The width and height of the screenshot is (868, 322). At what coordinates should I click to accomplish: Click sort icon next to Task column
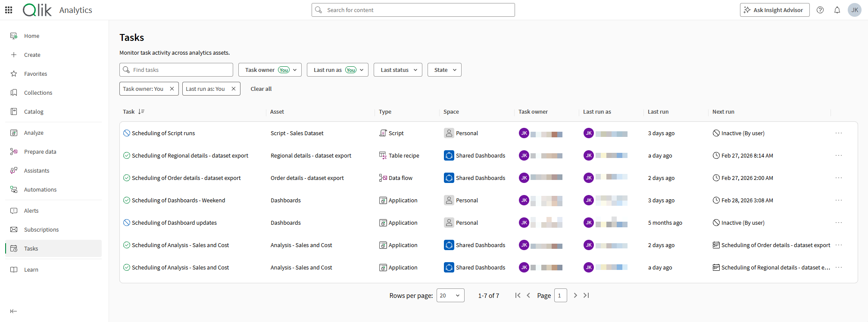(141, 111)
